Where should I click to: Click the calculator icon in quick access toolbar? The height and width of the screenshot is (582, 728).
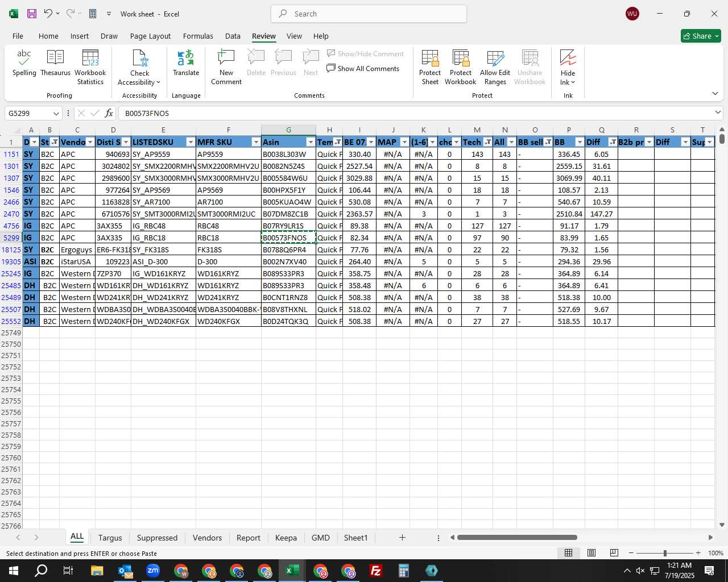93,14
